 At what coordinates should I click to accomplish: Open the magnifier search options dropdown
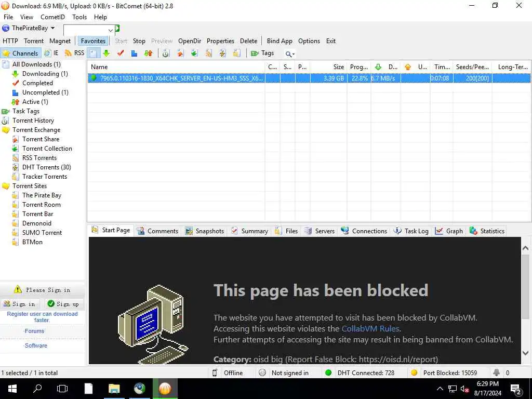pos(290,54)
